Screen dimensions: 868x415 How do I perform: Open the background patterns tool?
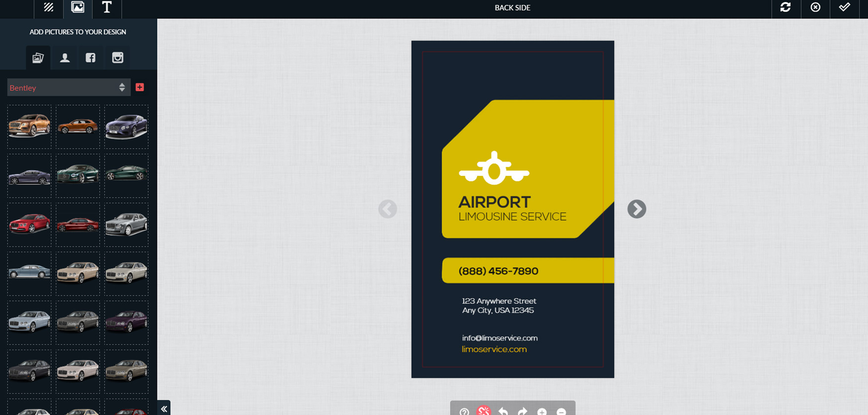(48, 7)
